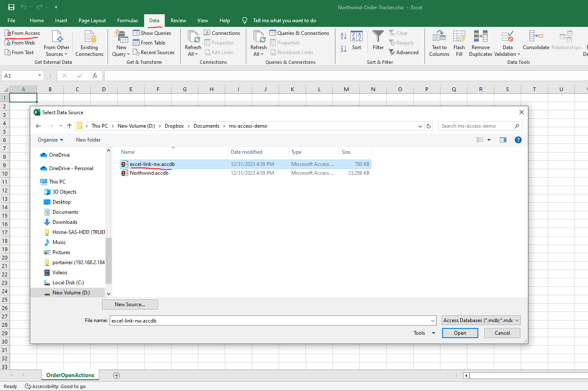Click From Web data import
Viewport: 588px width, 391px height.
pyautogui.click(x=20, y=43)
